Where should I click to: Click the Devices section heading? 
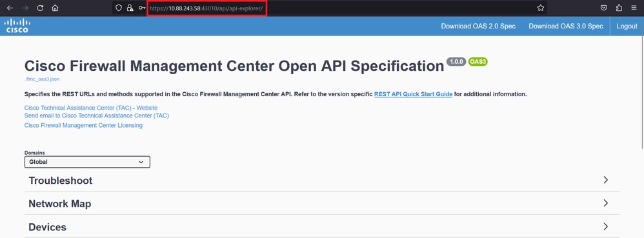click(47, 227)
